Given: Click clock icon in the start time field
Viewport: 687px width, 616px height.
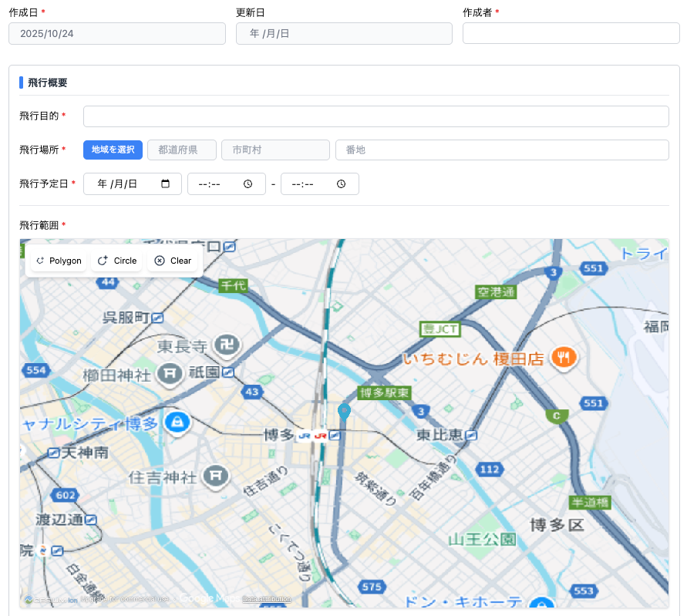Looking at the screenshot, I should [x=248, y=184].
